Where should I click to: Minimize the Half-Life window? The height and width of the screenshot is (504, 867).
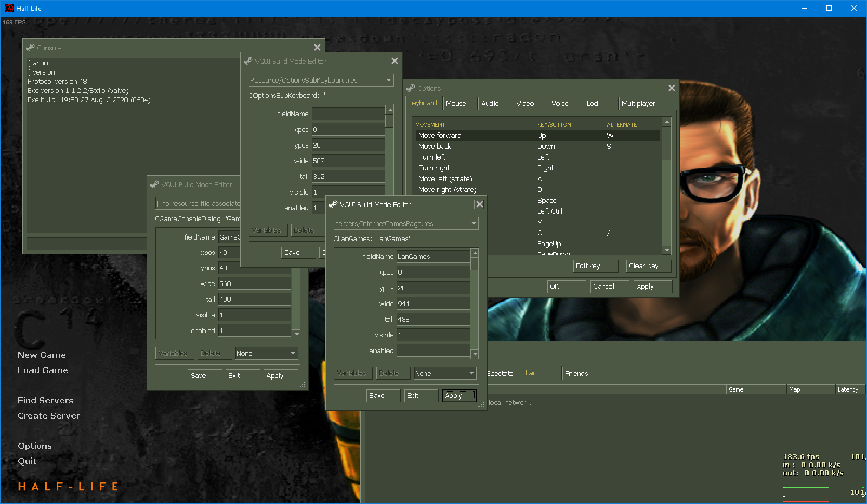point(804,8)
